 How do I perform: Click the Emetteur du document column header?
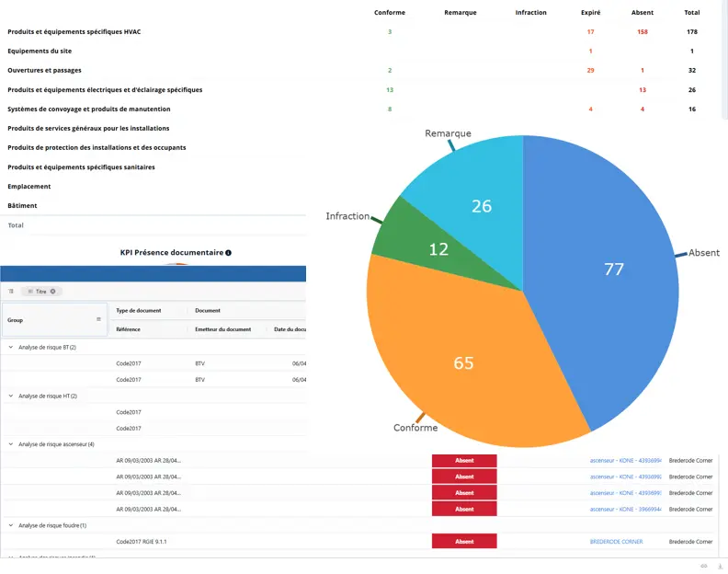pos(223,328)
